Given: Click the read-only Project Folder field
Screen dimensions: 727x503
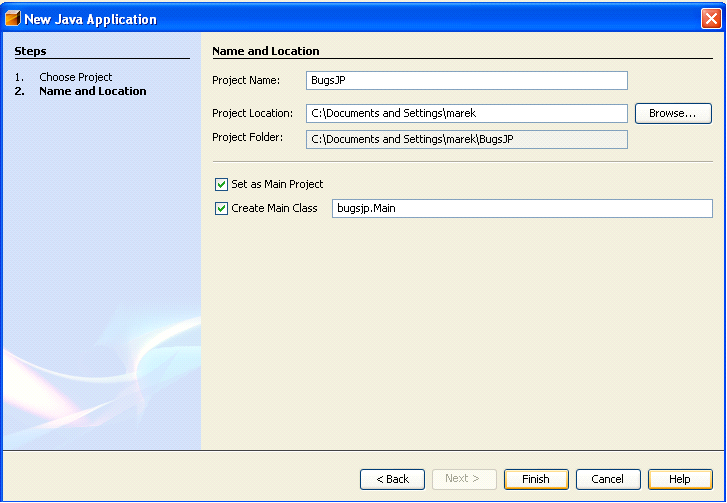Looking at the screenshot, I should 467,140.
